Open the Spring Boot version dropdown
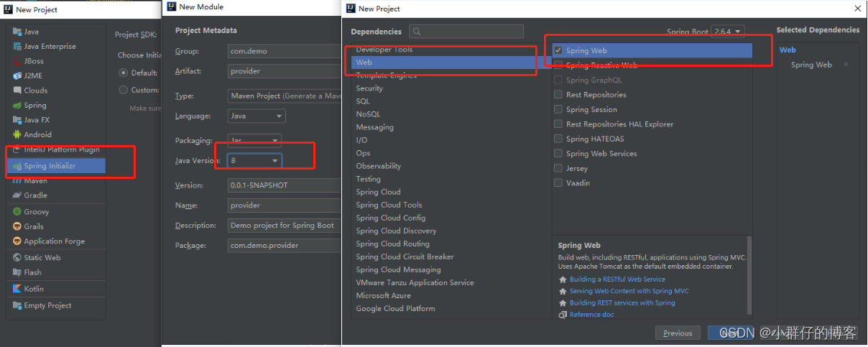The height and width of the screenshot is (347, 868). click(x=727, y=32)
